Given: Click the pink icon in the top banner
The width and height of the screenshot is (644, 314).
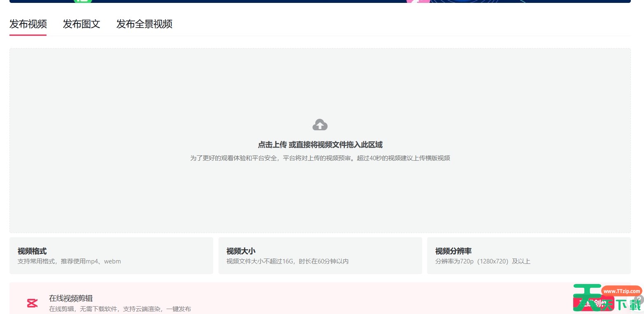Looking at the screenshot, I should (x=418, y=1).
